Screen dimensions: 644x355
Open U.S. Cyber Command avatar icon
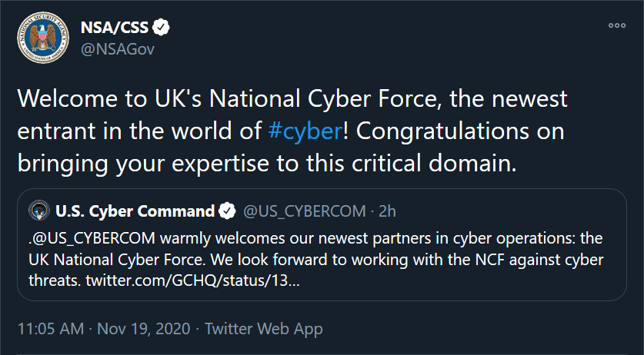click(39, 211)
